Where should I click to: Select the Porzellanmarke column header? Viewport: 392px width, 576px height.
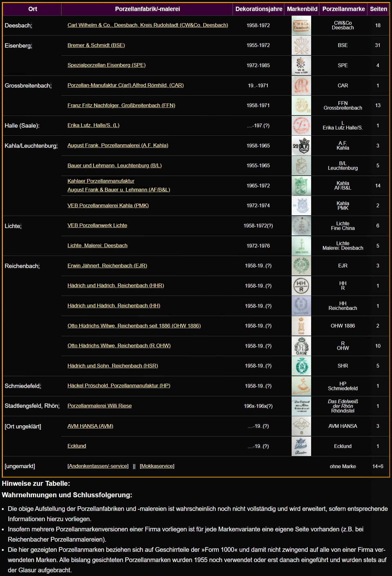click(343, 9)
